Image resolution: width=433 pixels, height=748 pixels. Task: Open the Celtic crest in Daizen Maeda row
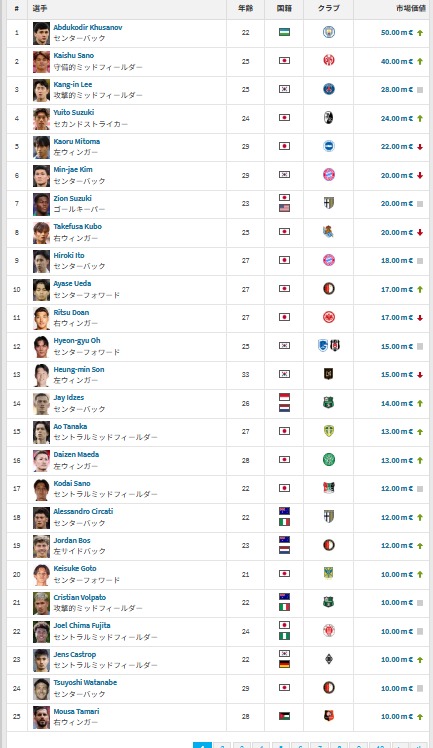click(x=329, y=459)
